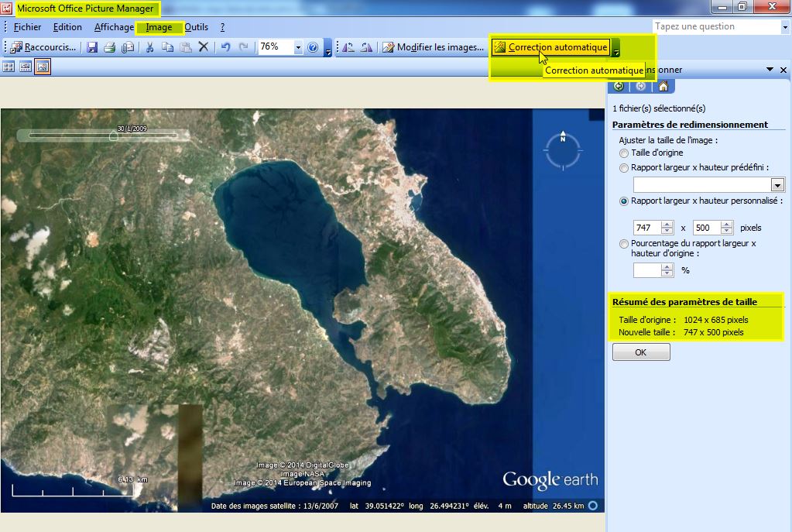Delete the picture with the X icon
The image size is (792, 532).
(204, 47)
